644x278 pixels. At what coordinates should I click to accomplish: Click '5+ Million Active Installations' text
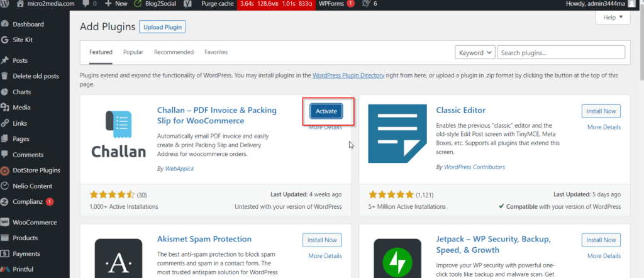407,206
